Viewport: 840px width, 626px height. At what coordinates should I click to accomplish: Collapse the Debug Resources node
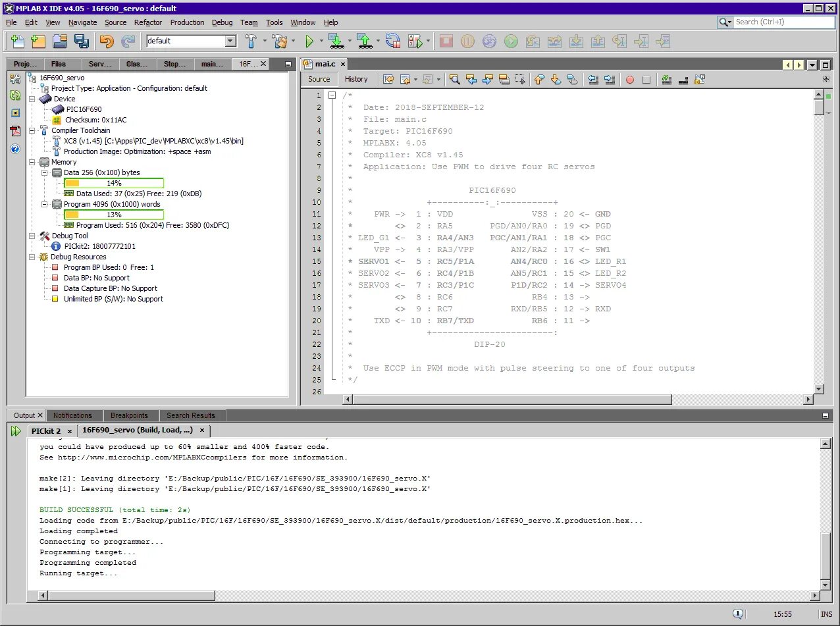pos(32,257)
